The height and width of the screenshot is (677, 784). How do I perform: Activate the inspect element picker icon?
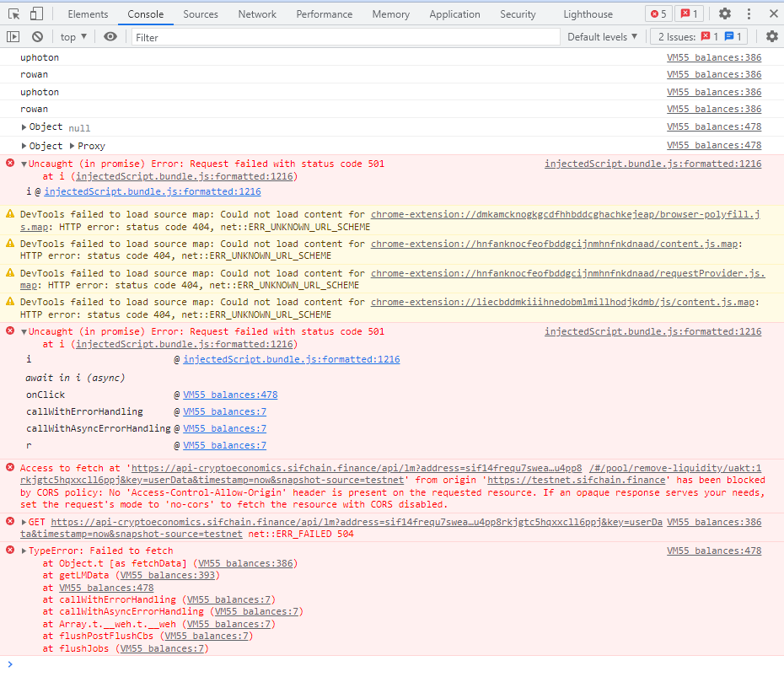[14, 14]
